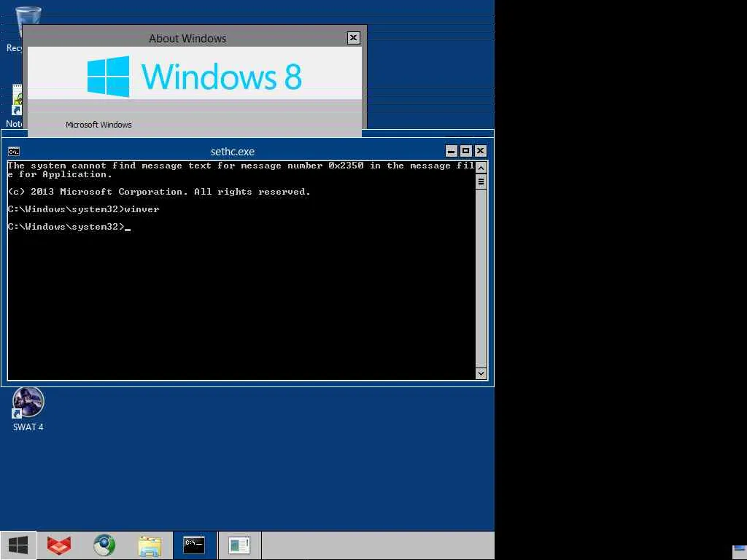Maximize the sethc.exe console window
This screenshot has height=560, width=747.
click(x=466, y=151)
